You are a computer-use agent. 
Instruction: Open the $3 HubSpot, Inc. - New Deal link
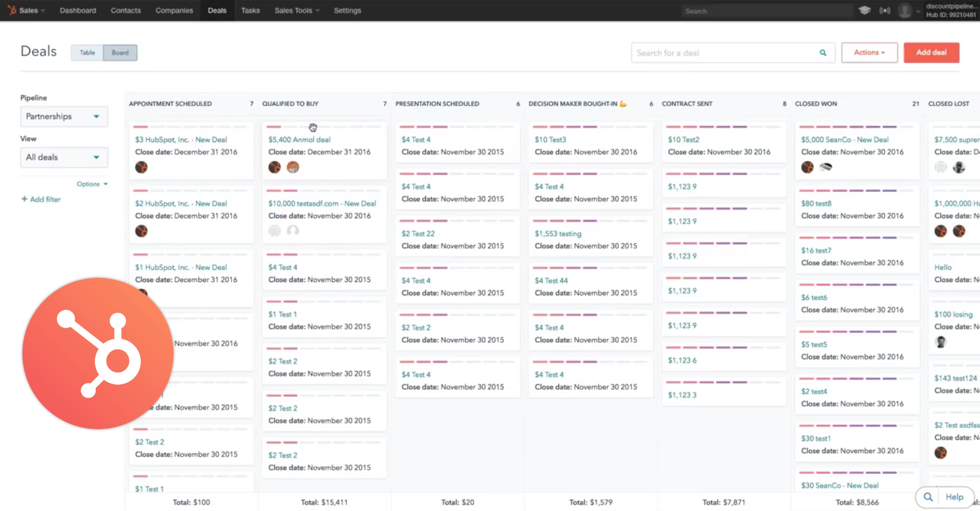181,139
